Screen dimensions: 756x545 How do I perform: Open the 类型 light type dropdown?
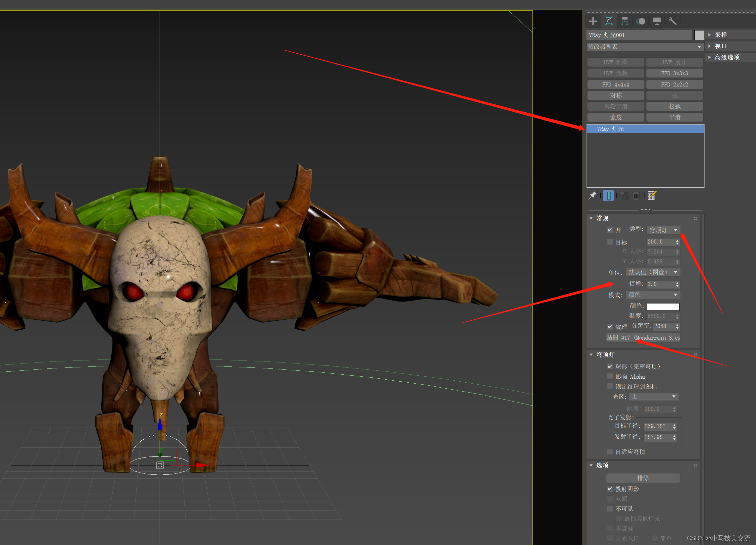[663, 230]
